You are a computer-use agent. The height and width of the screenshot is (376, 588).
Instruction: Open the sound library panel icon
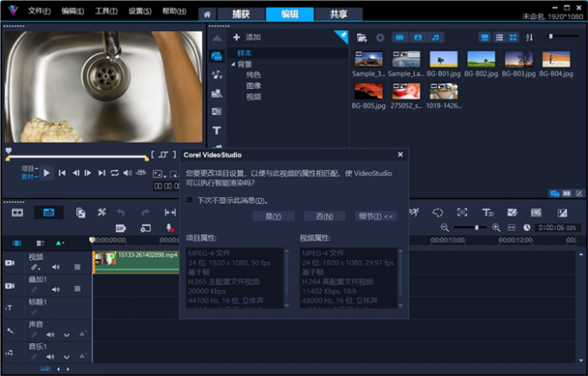point(217,74)
